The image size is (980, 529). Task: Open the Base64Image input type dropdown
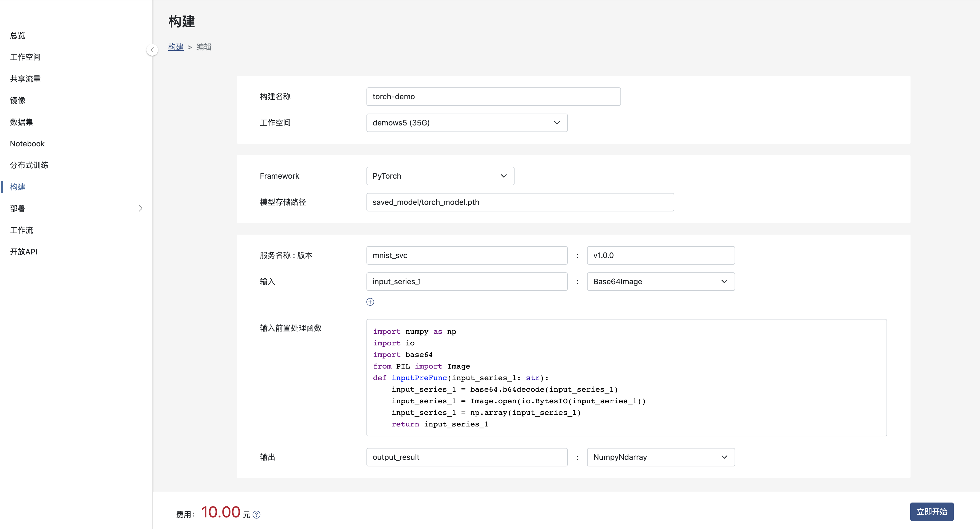660,282
